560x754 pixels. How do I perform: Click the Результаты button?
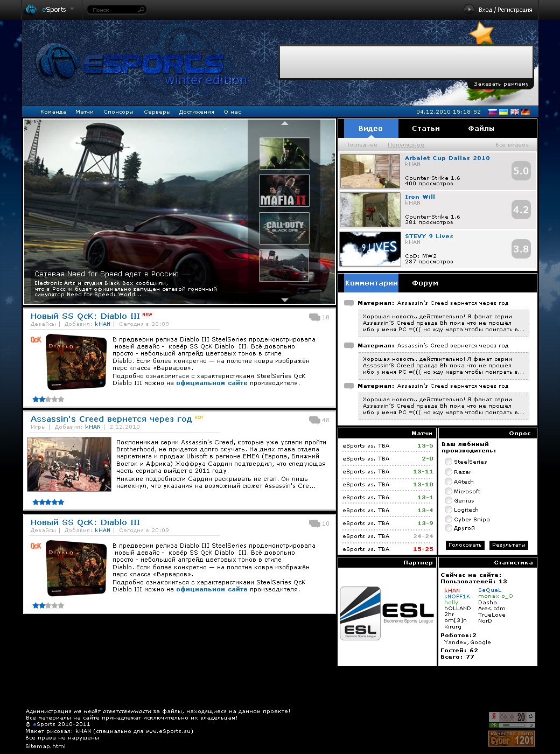point(509,545)
